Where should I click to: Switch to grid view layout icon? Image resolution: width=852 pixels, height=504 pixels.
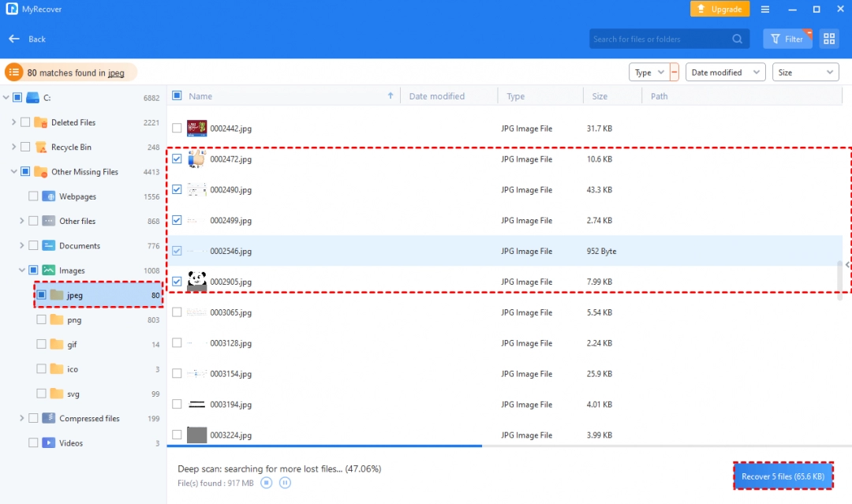(828, 39)
